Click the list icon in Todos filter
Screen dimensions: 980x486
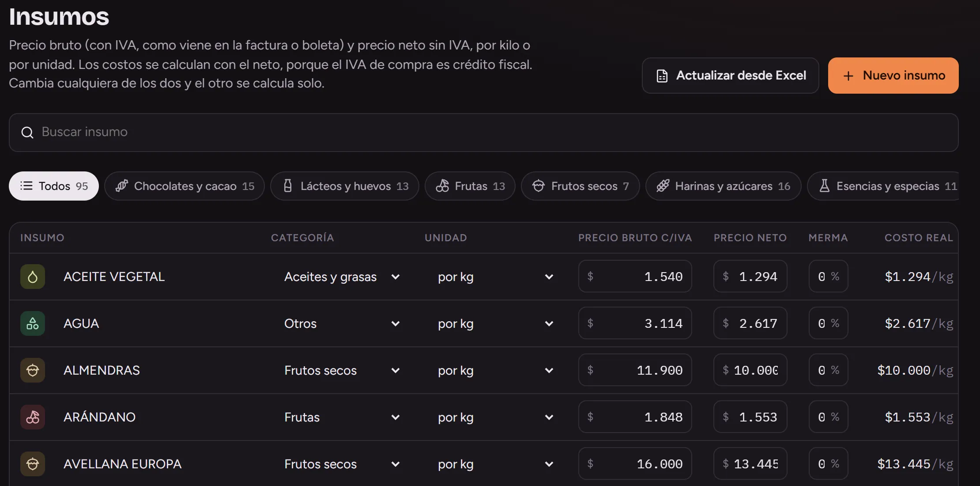(x=26, y=186)
